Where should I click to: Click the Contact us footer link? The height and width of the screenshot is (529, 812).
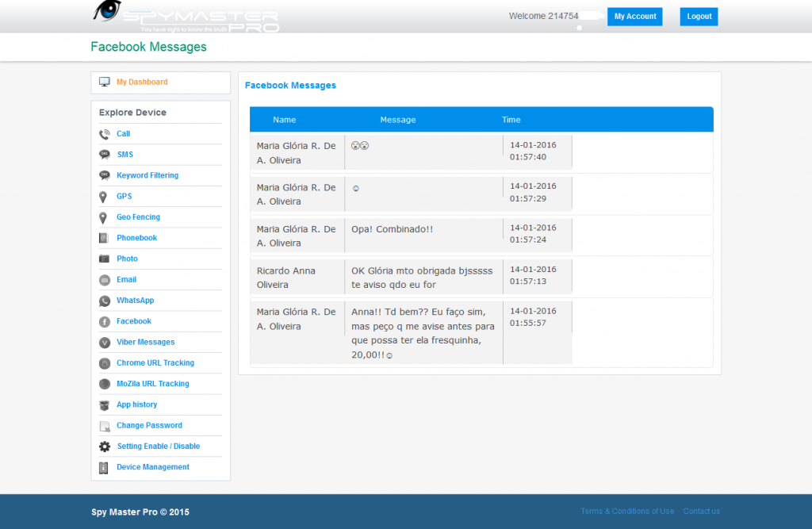(x=701, y=511)
